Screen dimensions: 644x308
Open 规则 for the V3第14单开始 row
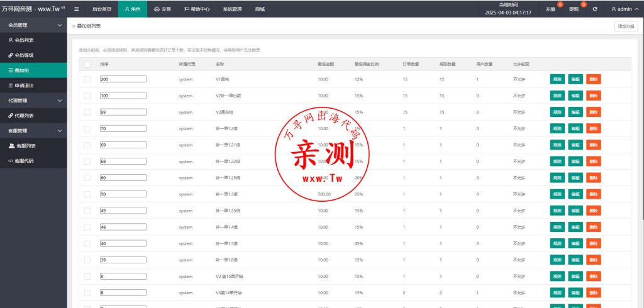click(x=557, y=293)
